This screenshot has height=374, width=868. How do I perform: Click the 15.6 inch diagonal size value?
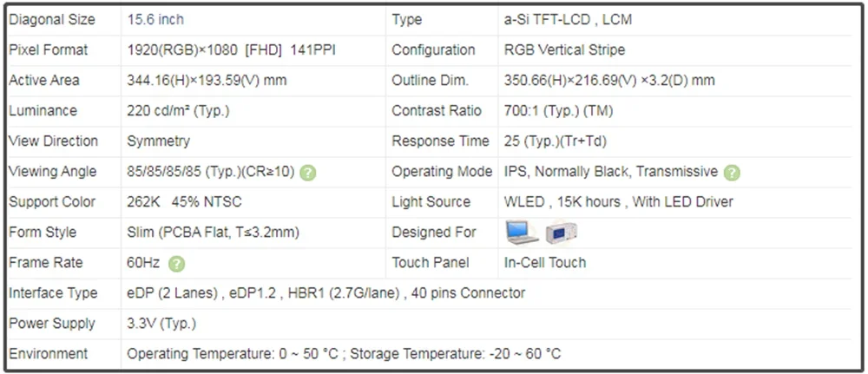(155, 19)
